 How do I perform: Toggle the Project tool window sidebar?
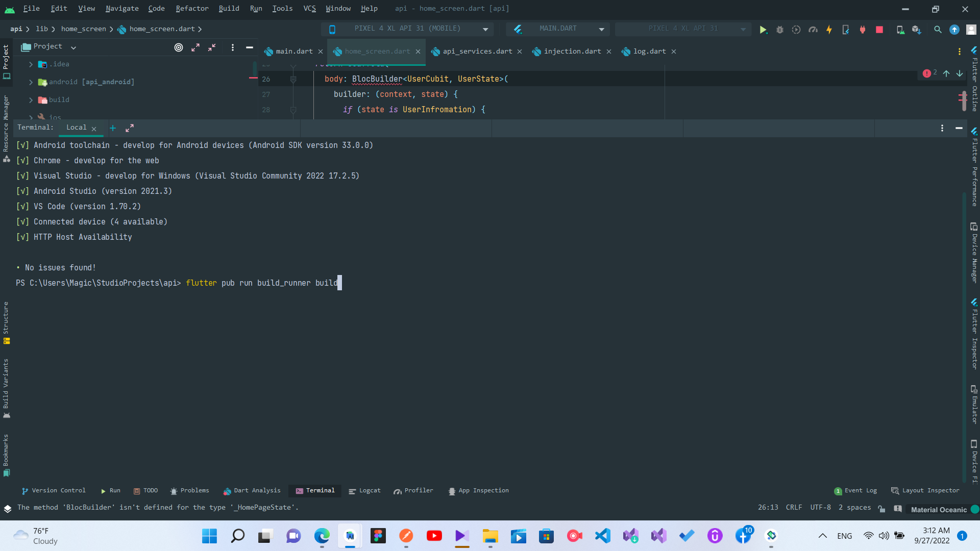tap(6, 62)
